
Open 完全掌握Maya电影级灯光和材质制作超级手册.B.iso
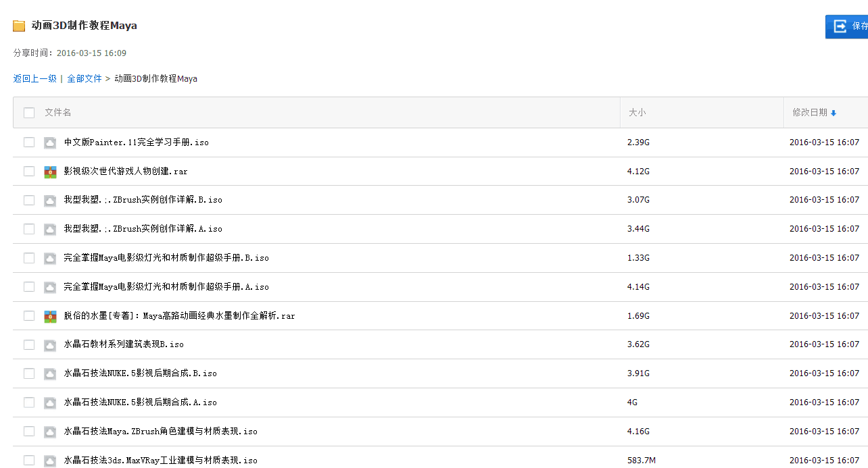[x=166, y=258]
